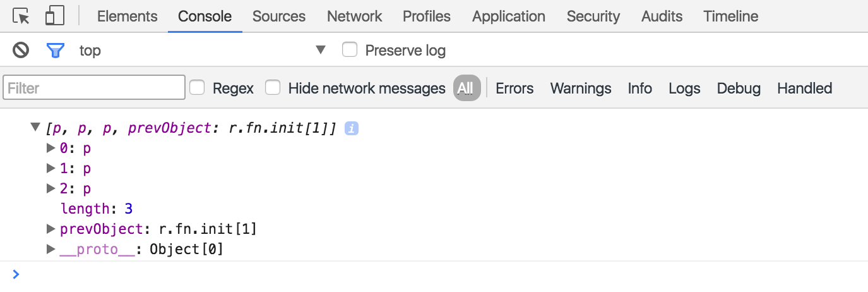Toggle the device toolbar icon
This screenshot has width=868, height=292.
55,16
